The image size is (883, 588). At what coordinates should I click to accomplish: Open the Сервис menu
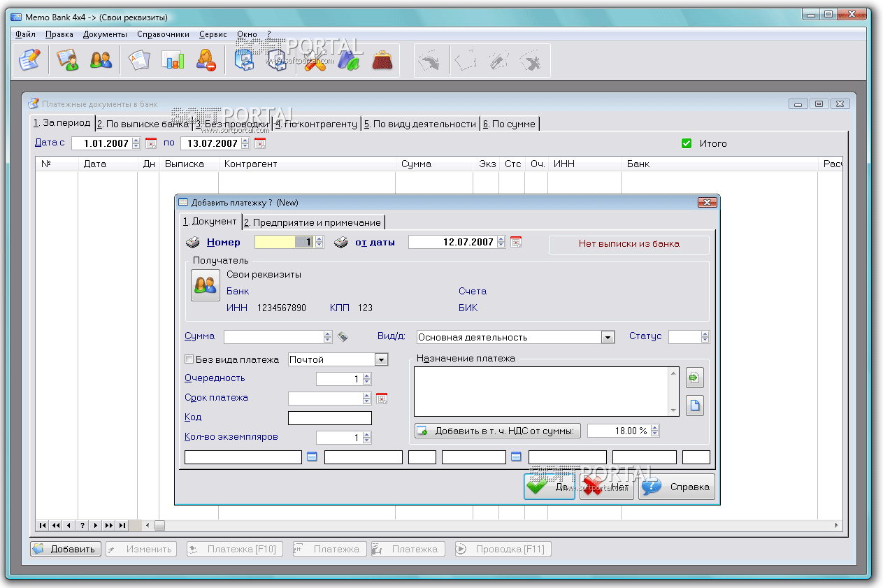[213, 34]
